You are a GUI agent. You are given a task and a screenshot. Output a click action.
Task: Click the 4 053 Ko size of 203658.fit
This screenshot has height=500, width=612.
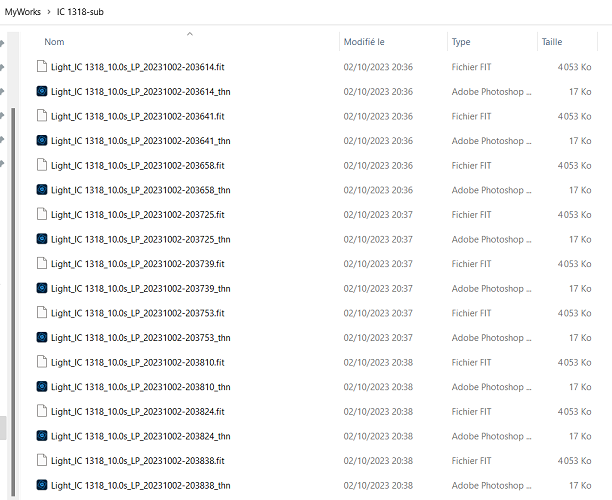574,165
